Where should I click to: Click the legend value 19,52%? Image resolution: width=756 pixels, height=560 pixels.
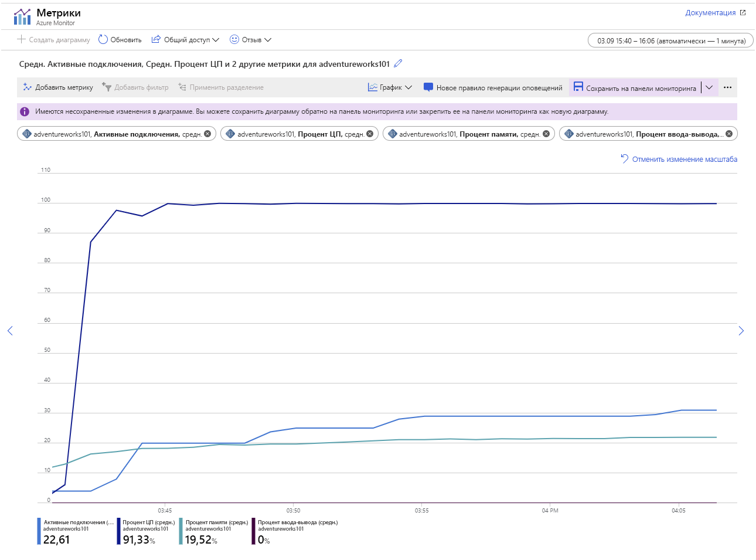click(x=201, y=539)
